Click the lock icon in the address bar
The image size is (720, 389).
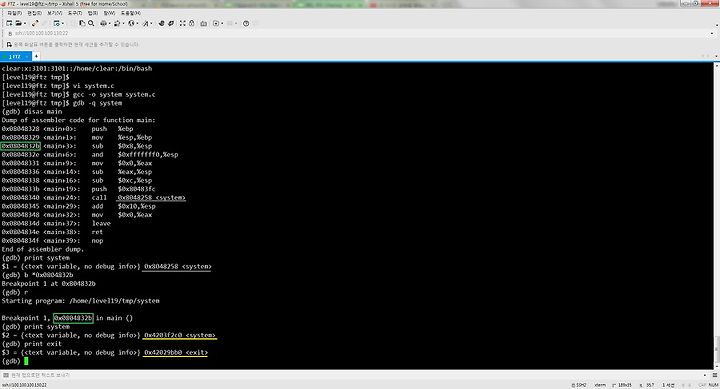10,34
